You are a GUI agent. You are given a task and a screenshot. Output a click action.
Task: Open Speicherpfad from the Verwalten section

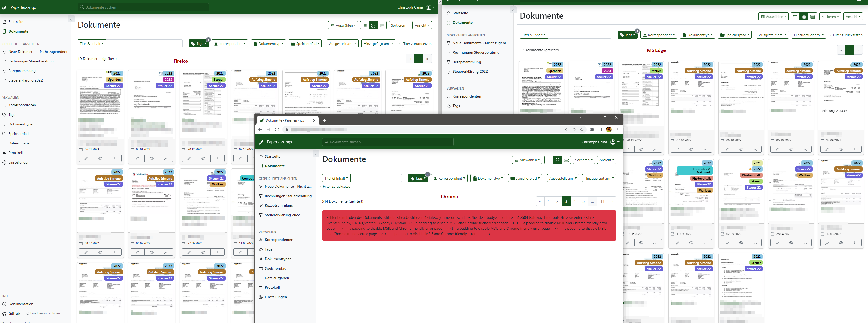(x=18, y=134)
